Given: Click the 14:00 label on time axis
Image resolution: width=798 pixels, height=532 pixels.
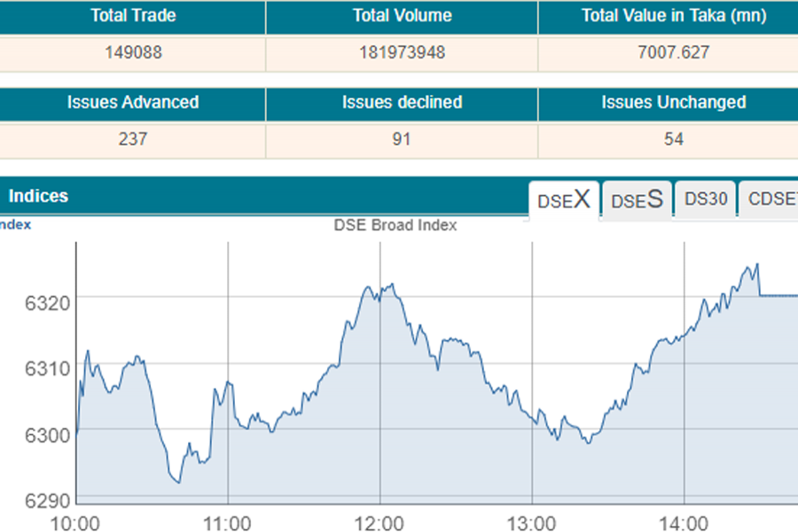Looking at the screenshot, I should point(685,522).
